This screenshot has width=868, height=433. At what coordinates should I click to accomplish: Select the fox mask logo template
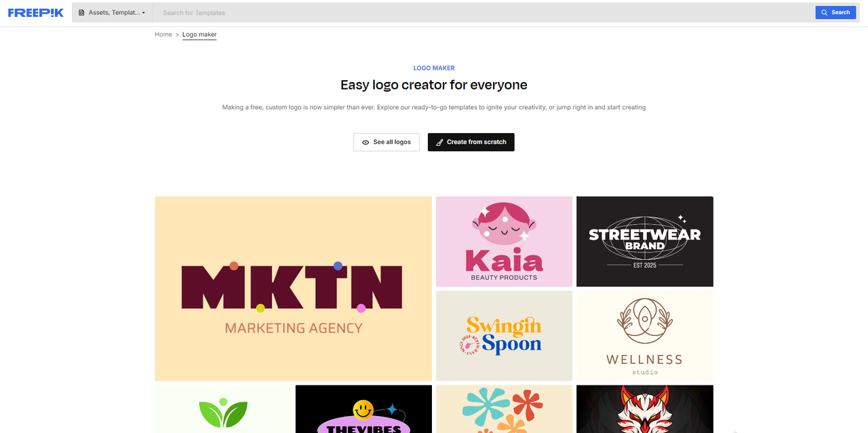pyautogui.click(x=644, y=409)
